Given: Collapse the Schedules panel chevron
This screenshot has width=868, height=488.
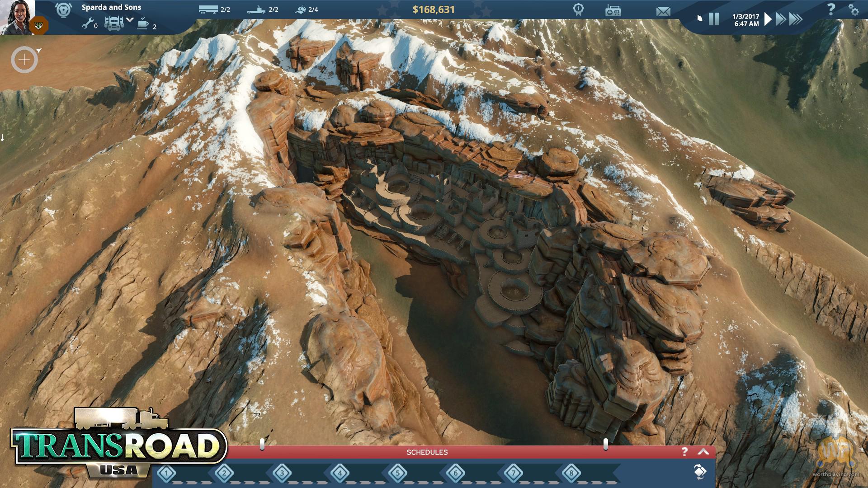Looking at the screenshot, I should point(703,452).
